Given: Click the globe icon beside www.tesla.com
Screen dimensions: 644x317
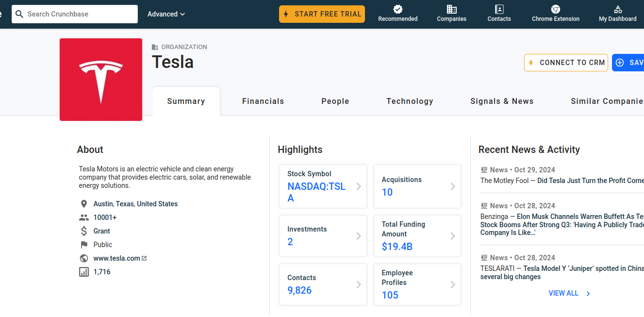Looking at the screenshot, I should (84, 258).
